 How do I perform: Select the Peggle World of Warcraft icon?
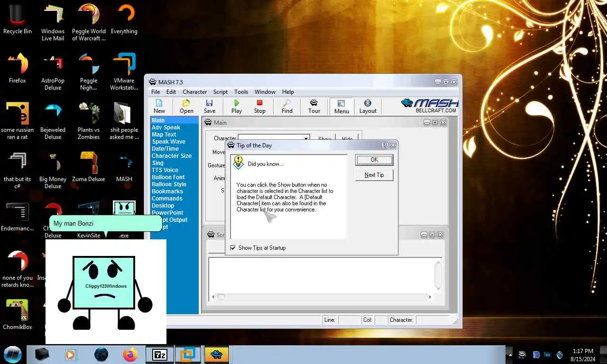tap(89, 21)
